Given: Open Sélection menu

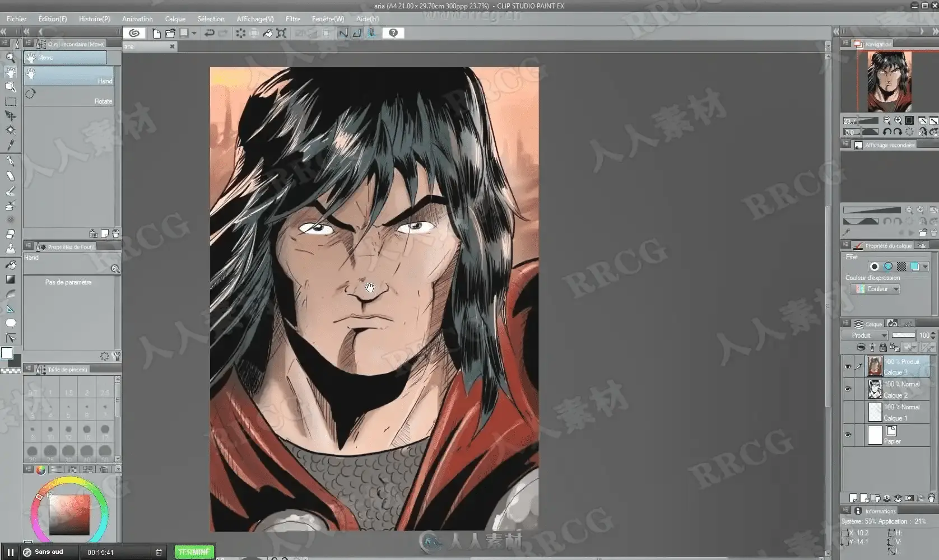Looking at the screenshot, I should pos(211,18).
